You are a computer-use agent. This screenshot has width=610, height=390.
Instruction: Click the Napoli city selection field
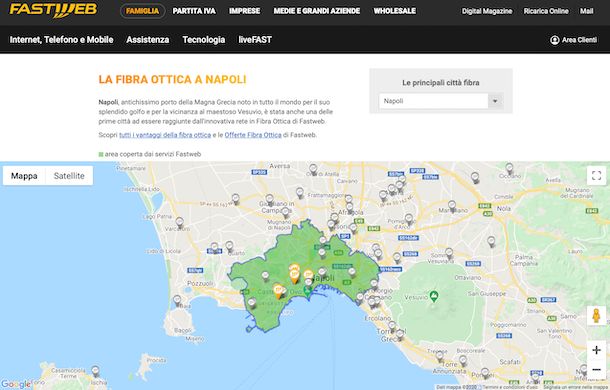point(433,101)
